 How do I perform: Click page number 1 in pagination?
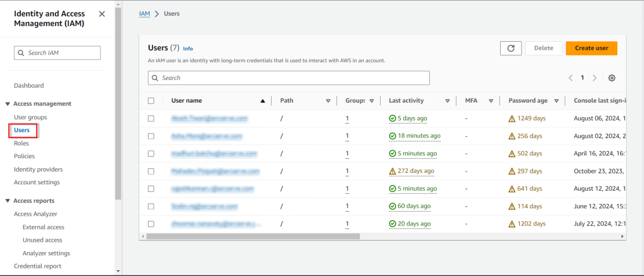583,78
